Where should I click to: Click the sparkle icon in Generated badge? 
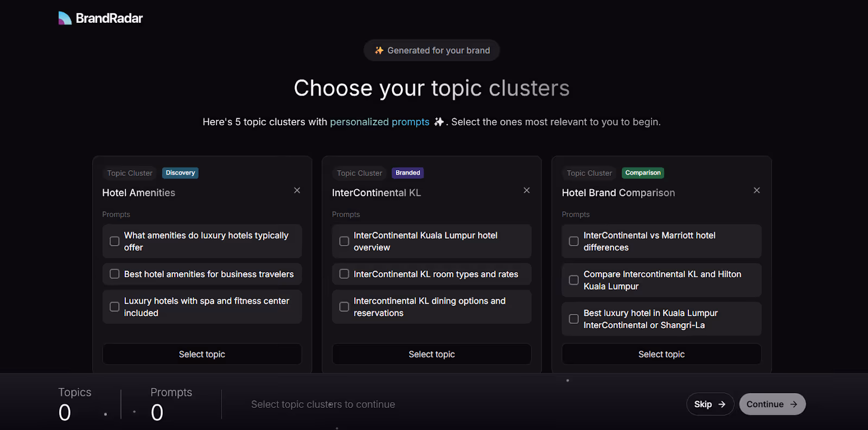pos(379,50)
